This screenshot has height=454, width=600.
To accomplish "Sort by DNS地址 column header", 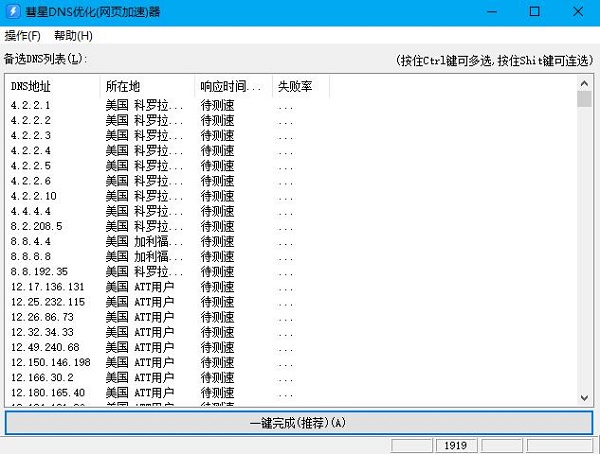I will (51, 87).
